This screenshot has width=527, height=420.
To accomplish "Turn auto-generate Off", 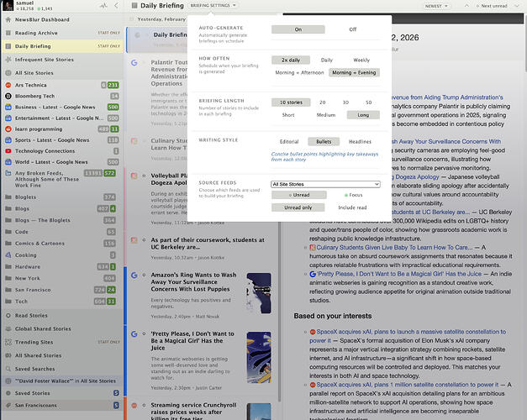I will [x=352, y=29].
